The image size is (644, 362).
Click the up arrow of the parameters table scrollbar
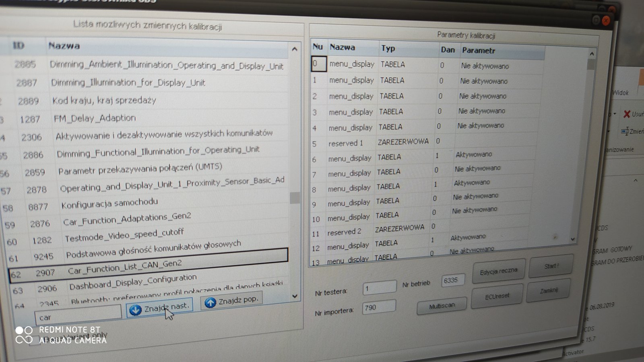pos(591,54)
